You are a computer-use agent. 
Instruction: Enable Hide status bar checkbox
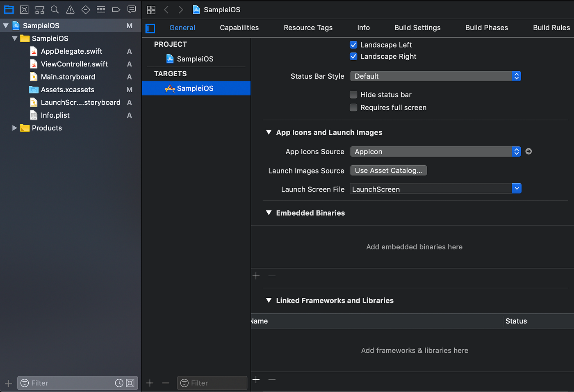353,95
